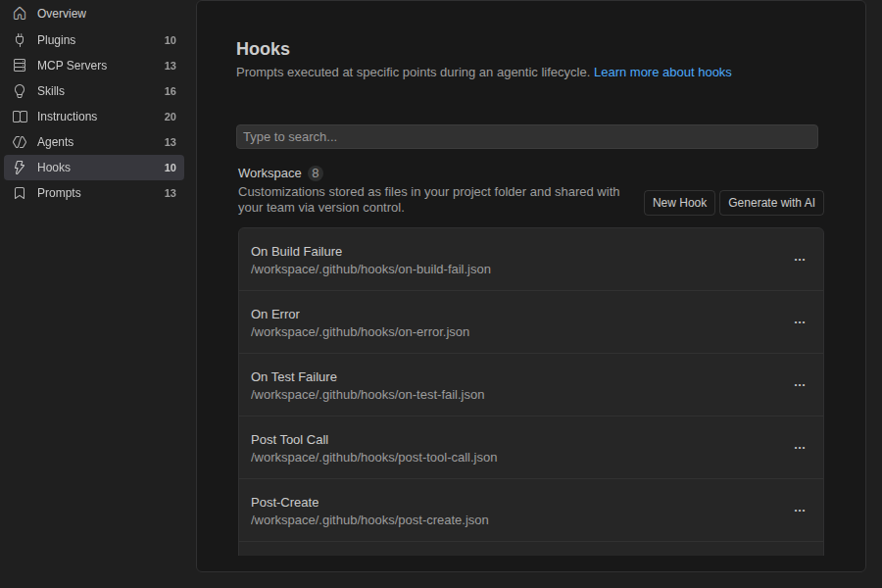Open the On Error hook entry

click(x=531, y=322)
